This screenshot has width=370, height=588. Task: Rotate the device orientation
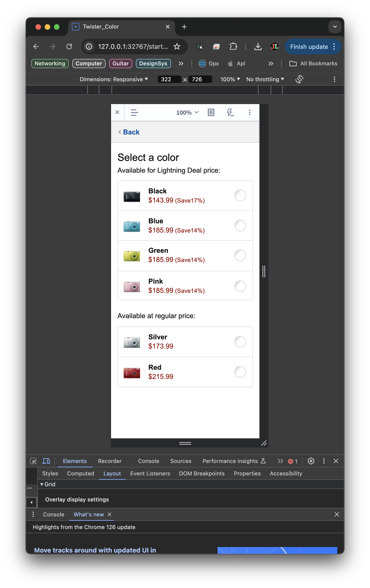(299, 79)
